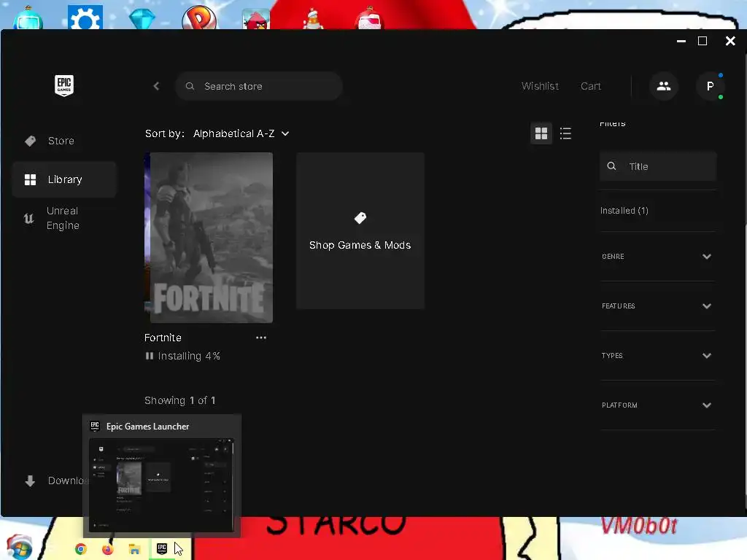Open the Wishlist page
The width and height of the screenshot is (747, 560).
click(540, 86)
